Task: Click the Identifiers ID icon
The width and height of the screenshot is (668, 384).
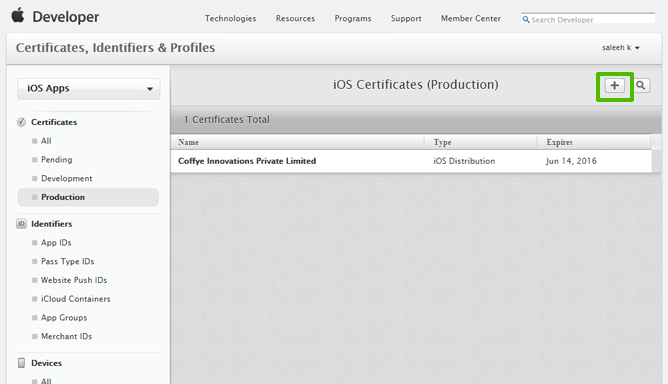Action: pos(21,224)
